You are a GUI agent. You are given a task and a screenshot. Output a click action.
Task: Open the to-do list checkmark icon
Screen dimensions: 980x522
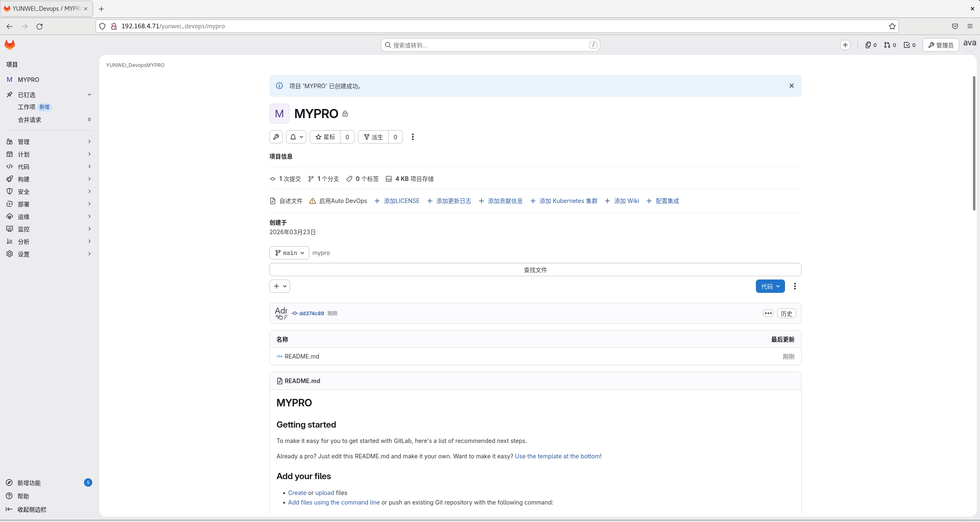pyautogui.click(x=909, y=45)
